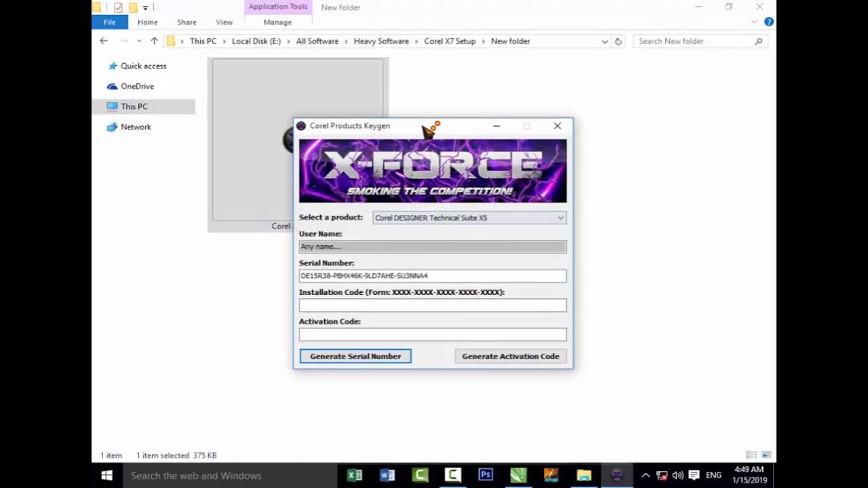Click Corel X7 Setup breadcrumb segment

click(450, 41)
